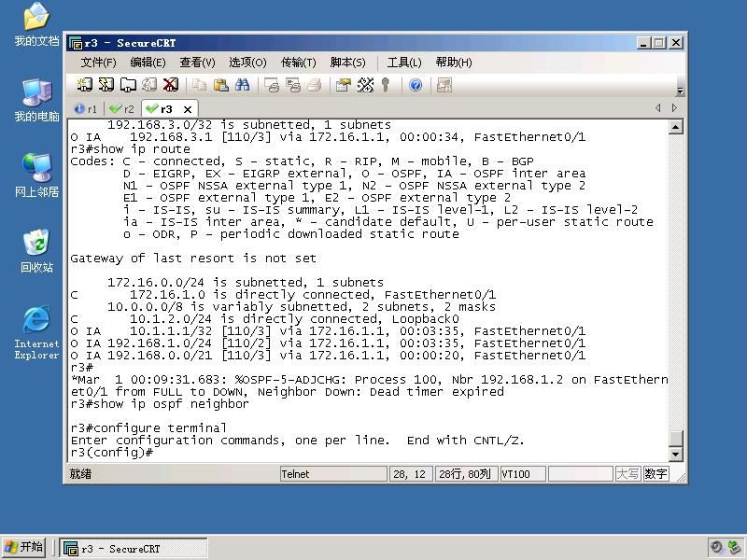747x560 pixels.
Task: Click the VT100 status bar entry
Action: [523, 474]
